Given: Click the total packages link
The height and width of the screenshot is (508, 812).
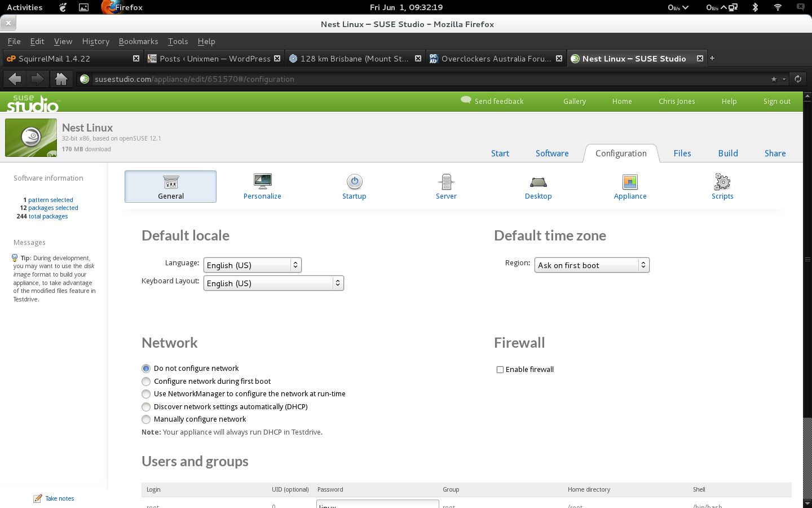Looking at the screenshot, I should [x=48, y=216].
